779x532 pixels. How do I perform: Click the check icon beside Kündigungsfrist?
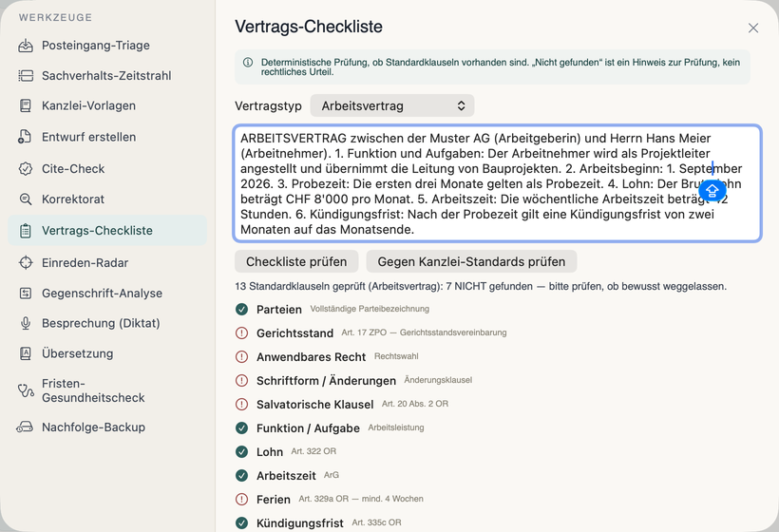242,523
